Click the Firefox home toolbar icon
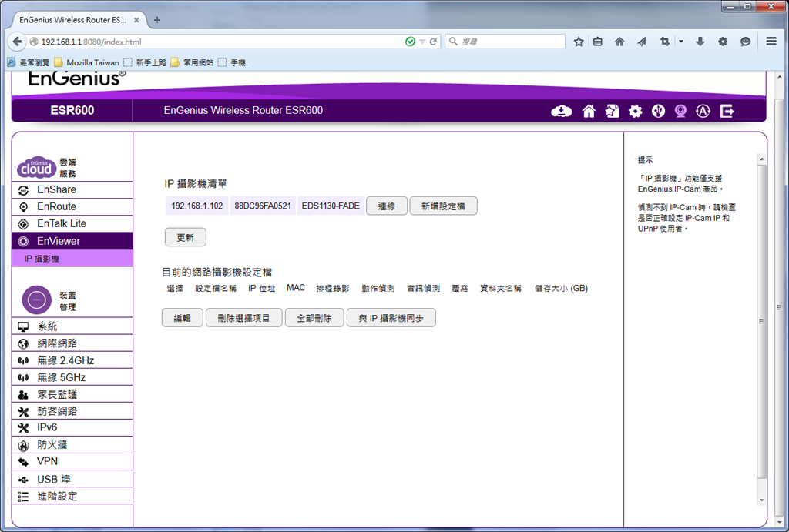This screenshot has width=789, height=532. point(619,42)
